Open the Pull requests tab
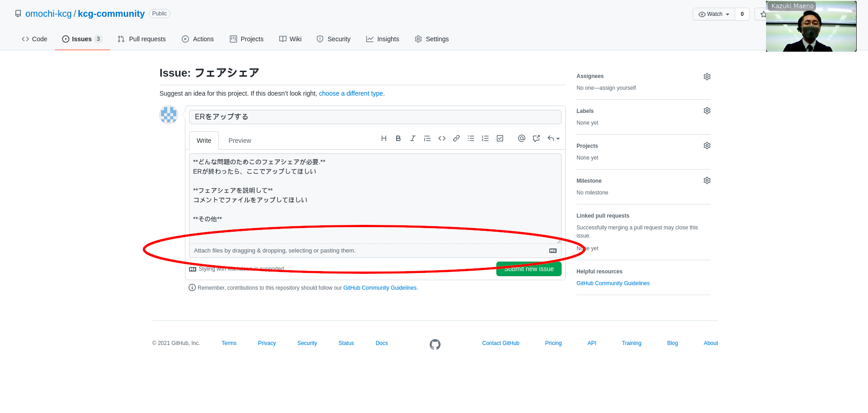This screenshot has width=868, height=413. pos(142,39)
